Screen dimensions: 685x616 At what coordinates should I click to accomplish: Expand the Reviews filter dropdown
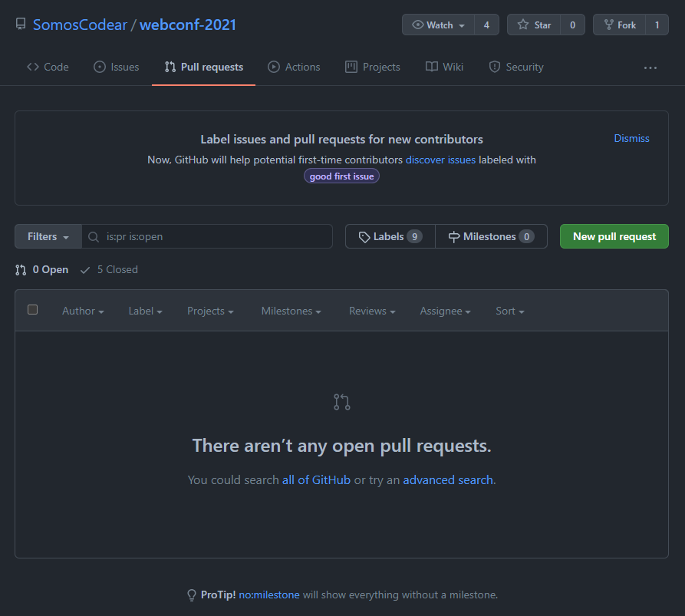[x=372, y=311]
